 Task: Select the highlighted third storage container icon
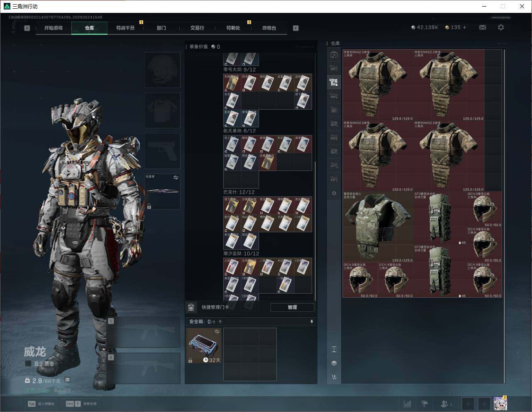click(x=334, y=82)
